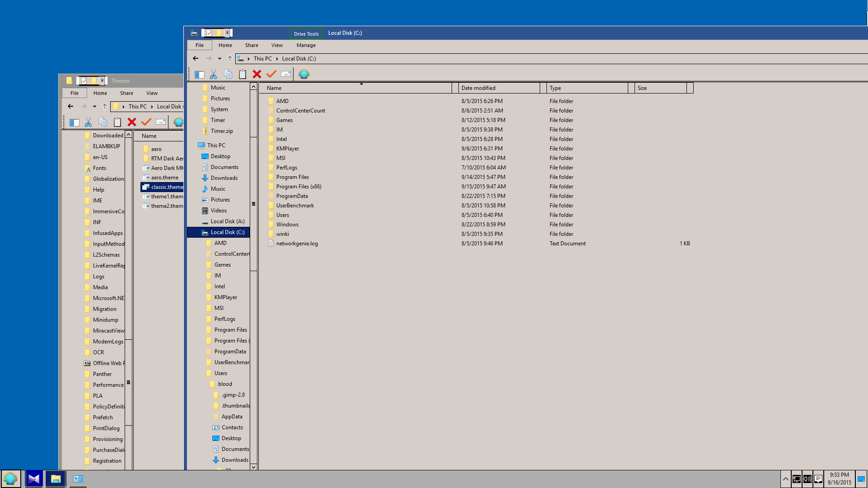Open the View tab in Local Disk window
The width and height of the screenshot is (868, 488).
(x=277, y=45)
